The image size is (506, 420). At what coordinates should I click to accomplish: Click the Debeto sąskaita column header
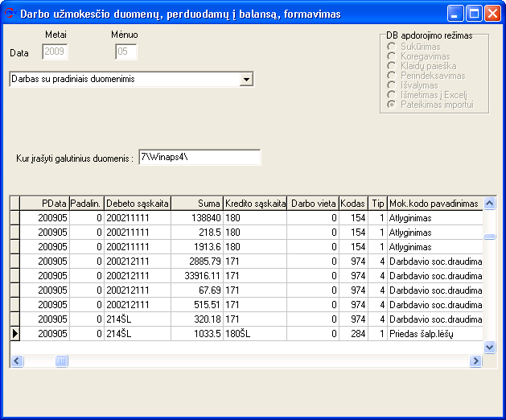(x=138, y=204)
